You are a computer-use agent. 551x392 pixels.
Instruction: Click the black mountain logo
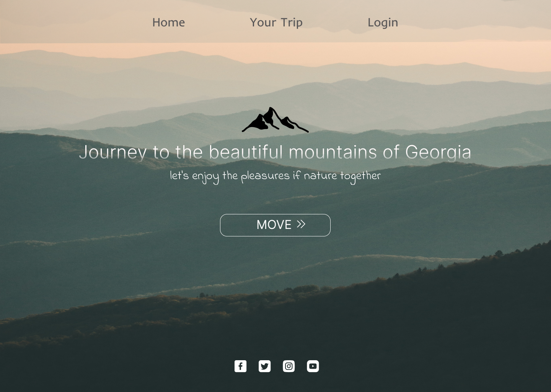point(275,120)
